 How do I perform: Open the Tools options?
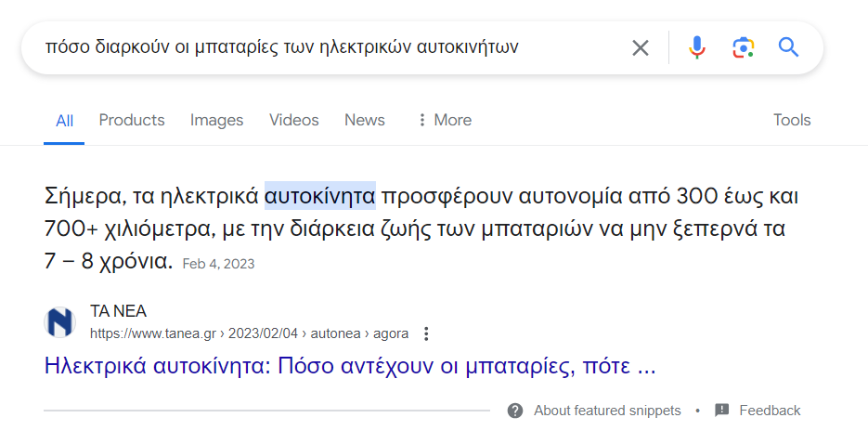[792, 120]
